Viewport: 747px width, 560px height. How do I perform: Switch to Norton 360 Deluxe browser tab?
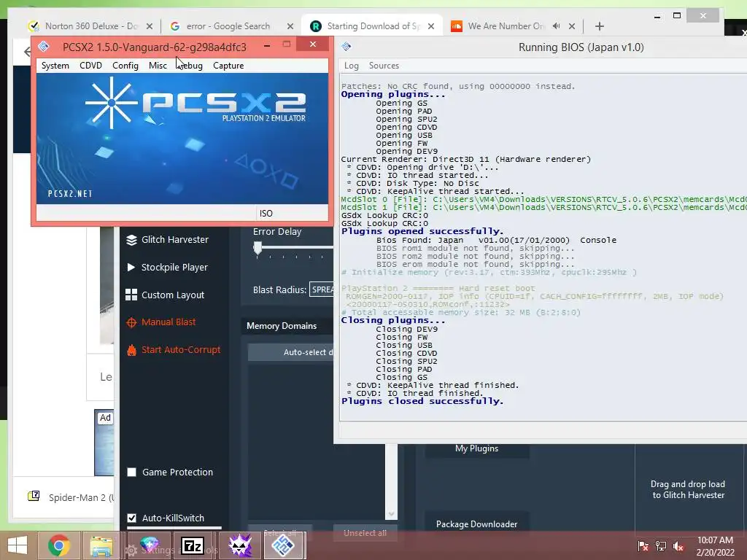[91, 26]
